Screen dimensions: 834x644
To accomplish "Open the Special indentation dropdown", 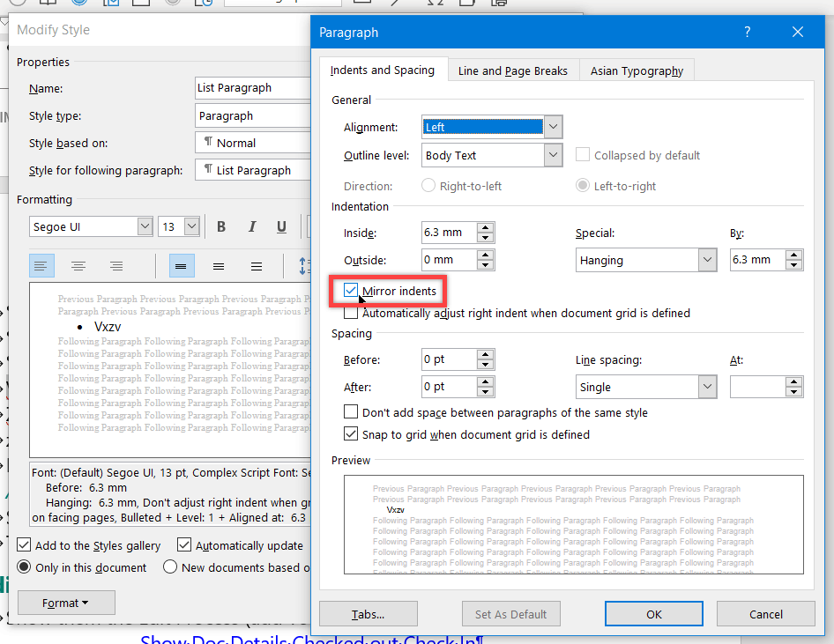I will click(707, 260).
